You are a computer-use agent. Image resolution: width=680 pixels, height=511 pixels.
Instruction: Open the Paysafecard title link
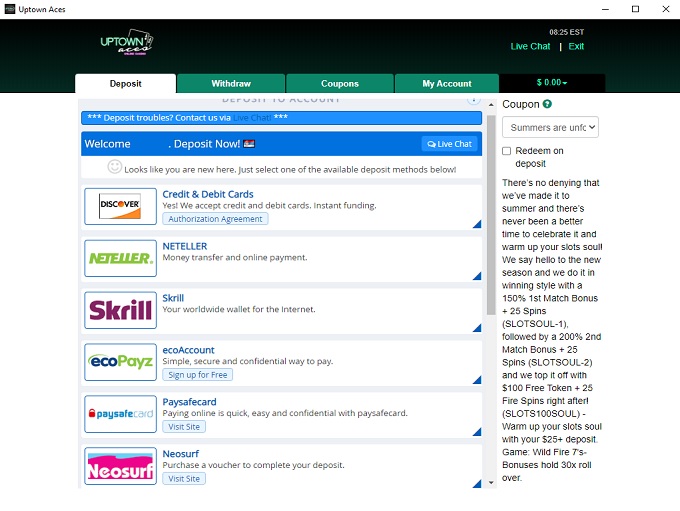189,402
